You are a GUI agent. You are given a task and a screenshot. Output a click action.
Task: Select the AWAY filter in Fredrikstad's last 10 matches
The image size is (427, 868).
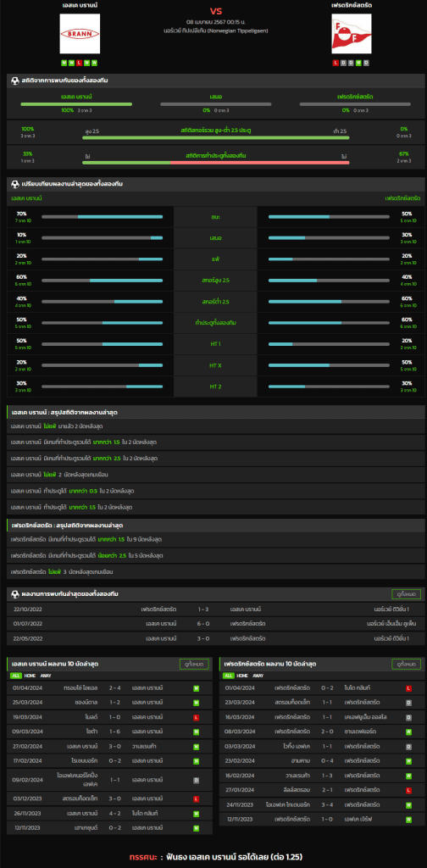coord(258,676)
